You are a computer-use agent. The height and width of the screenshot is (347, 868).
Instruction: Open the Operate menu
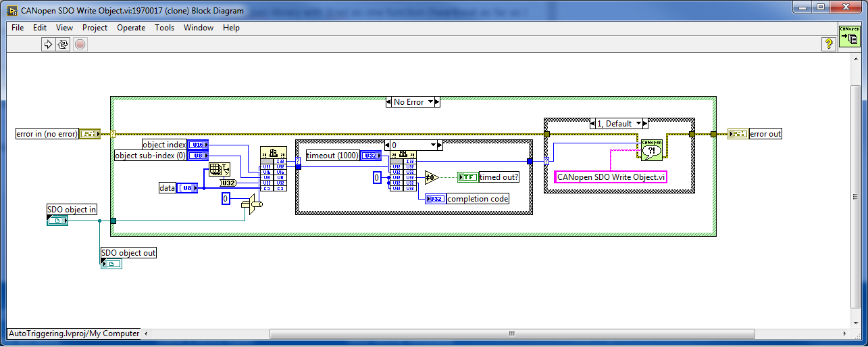131,28
